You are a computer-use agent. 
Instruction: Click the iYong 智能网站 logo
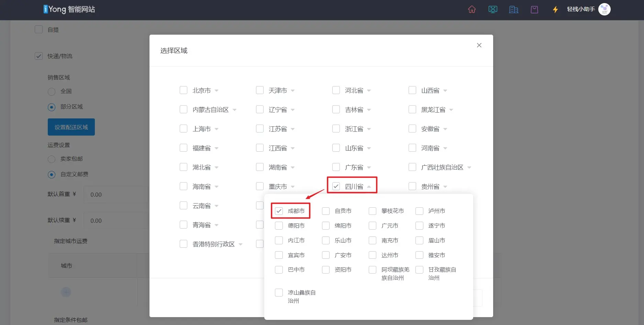click(69, 9)
